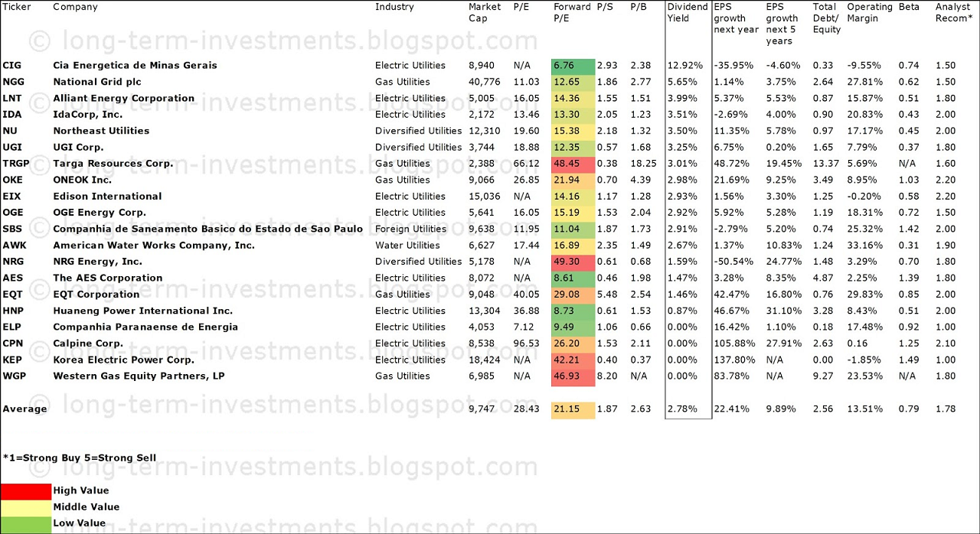Click the Ticker column header
This screenshot has width=980, height=534.
(x=17, y=7)
